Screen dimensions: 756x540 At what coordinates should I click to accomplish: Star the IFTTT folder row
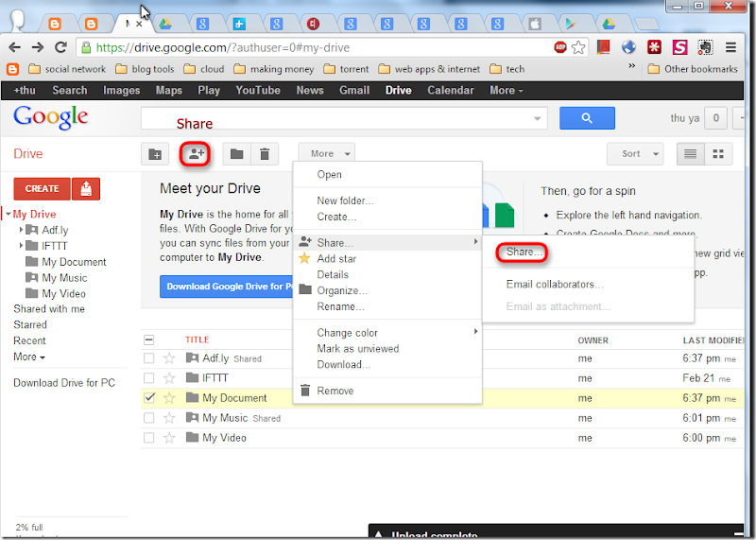(169, 378)
